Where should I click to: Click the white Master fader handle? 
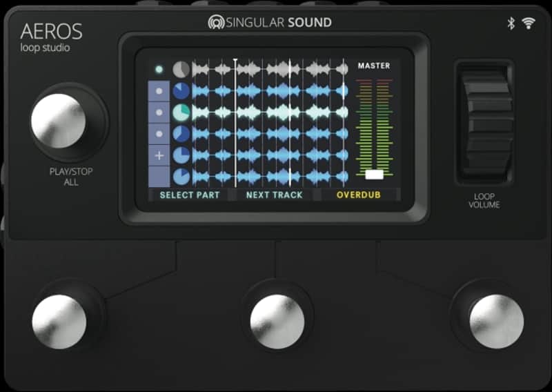(x=374, y=175)
